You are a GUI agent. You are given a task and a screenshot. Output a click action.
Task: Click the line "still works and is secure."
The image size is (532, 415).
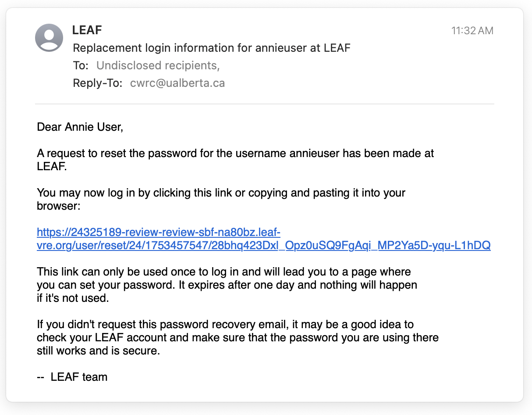(x=98, y=351)
